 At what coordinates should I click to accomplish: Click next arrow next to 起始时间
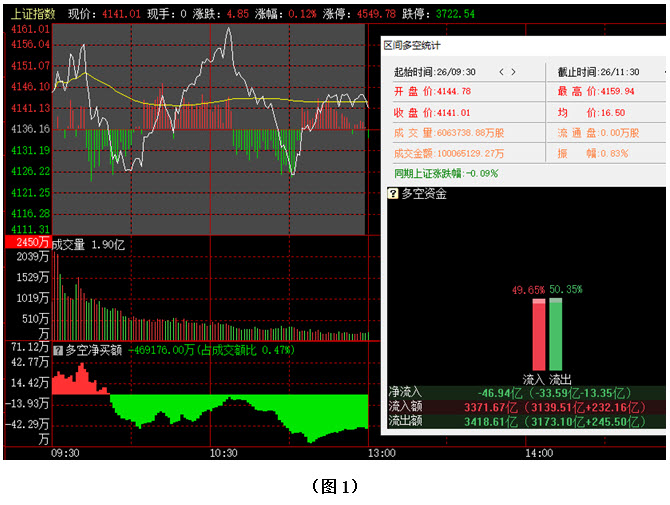point(514,72)
